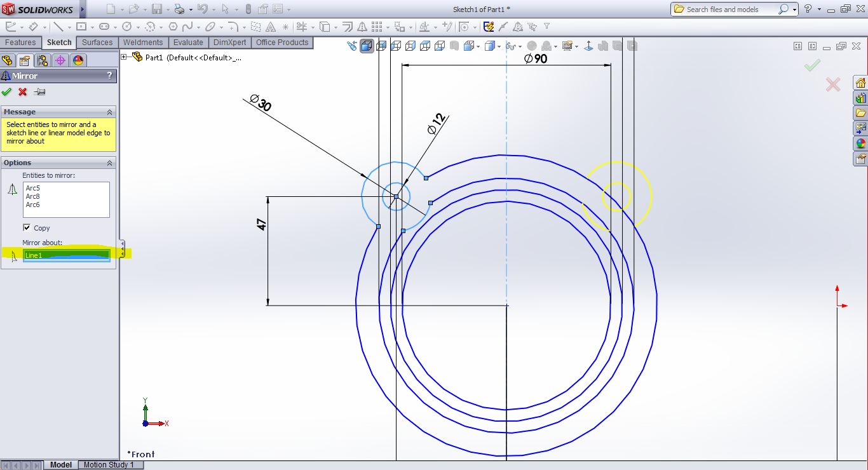Open the Design Library task pane
Image resolution: width=868 pixels, height=470 pixels.
pos(860,98)
